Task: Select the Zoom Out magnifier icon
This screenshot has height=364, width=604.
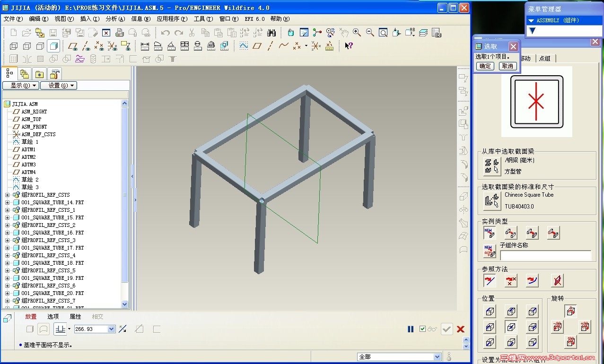Action: [x=370, y=33]
